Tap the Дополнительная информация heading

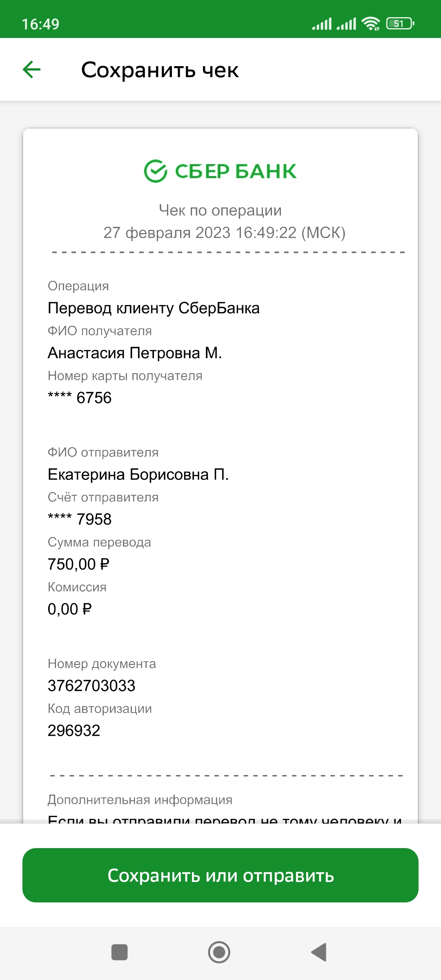[x=140, y=800]
